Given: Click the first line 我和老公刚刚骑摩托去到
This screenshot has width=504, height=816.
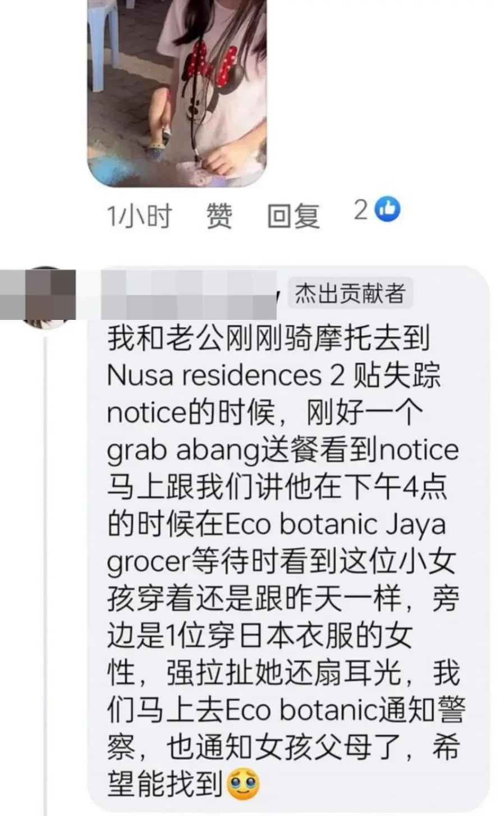Looking at the screenshot, I should click(x=268, y=338).
